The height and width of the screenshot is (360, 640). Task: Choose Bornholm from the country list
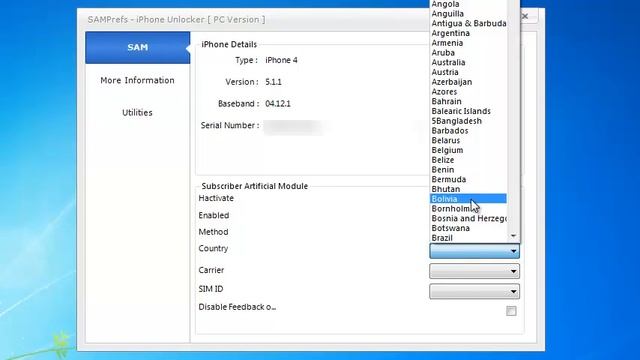tap(469, 209)
